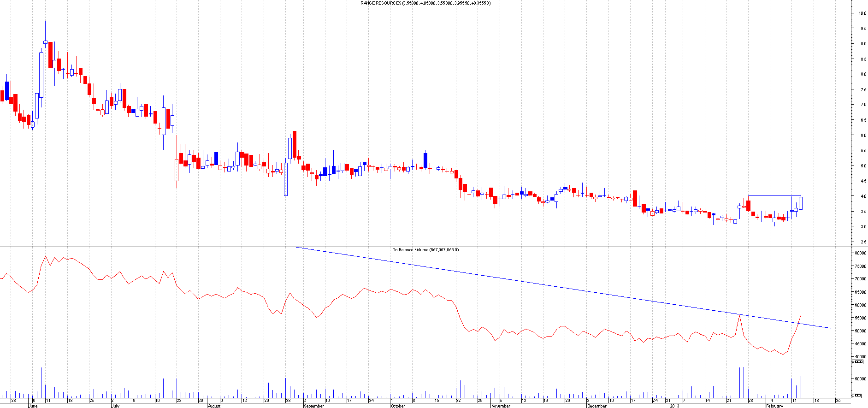Select the On Balance Volume indicator label
The width and height of the screenshot is (868, 408).
pos(425,250)
